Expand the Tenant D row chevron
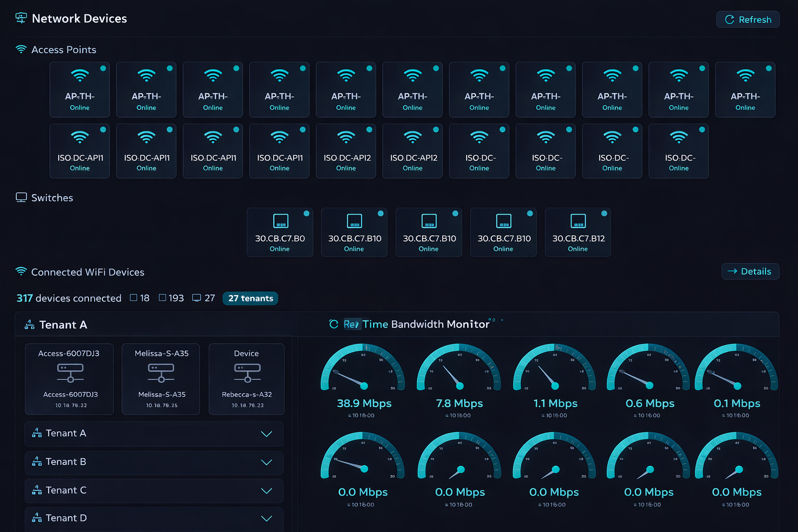798x532 pixels. 267,518
